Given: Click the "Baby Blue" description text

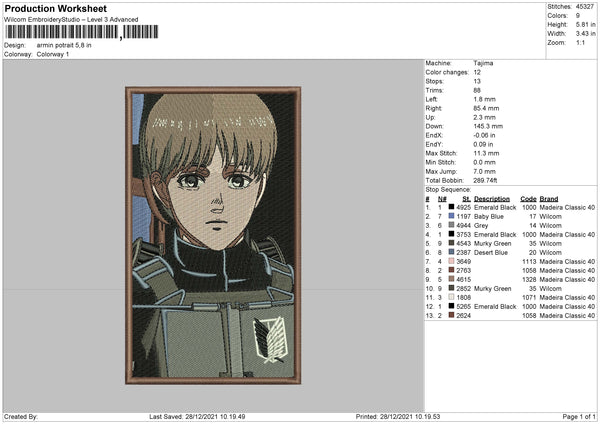Looking at the screenshot, I should point(489,217).
